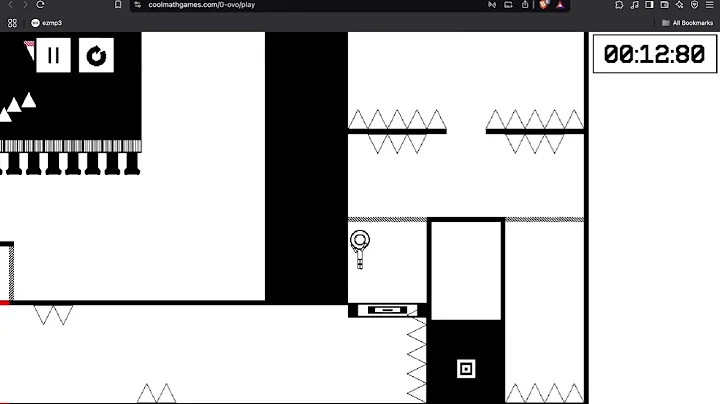
Task: Click the picture-in-picture icon in address bar
Action: click(x=508, y=5)
